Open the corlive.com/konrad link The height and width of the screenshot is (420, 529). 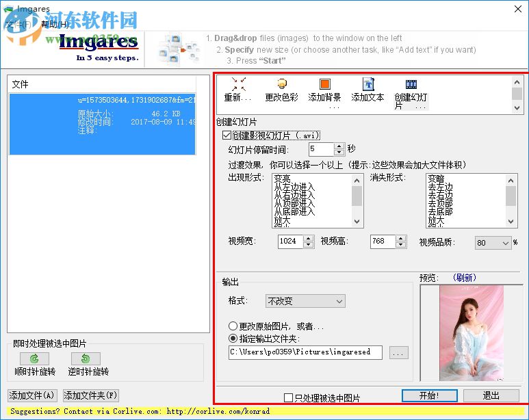point(218,411)
